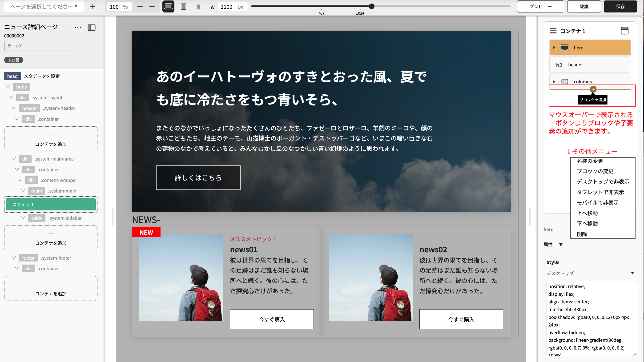644x362 pixels.
Task: Click 保存 save button
Action: [x=620, y=7]
